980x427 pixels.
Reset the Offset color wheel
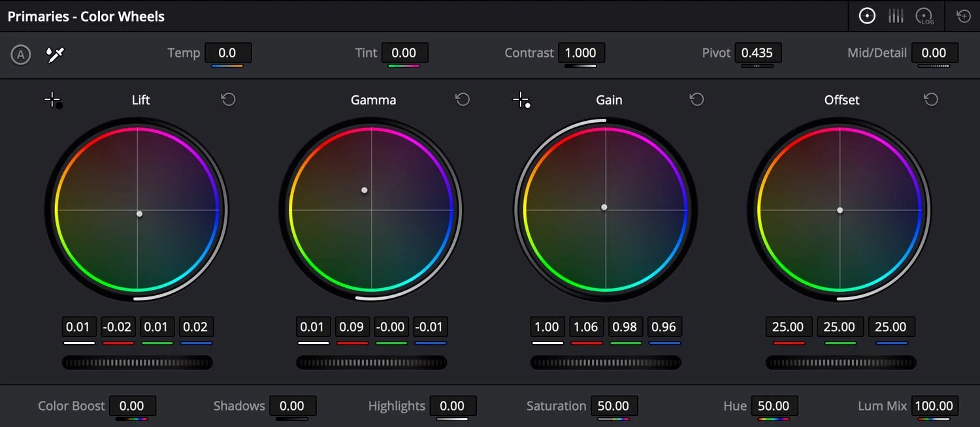pos(931,99)
